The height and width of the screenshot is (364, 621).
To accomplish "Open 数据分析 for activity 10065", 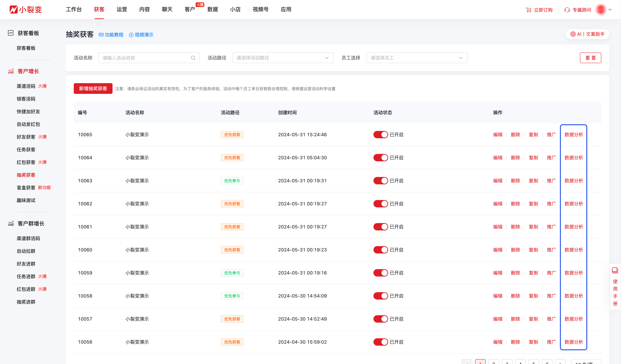I will click(574, 135).
